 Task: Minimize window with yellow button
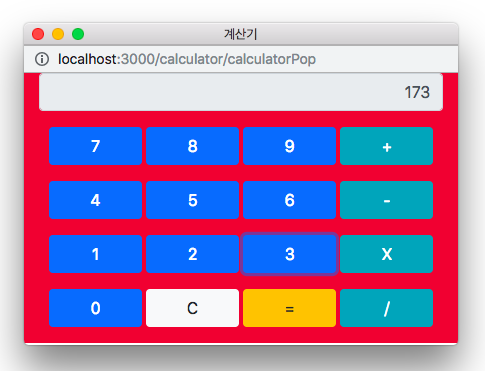(58, 34)
